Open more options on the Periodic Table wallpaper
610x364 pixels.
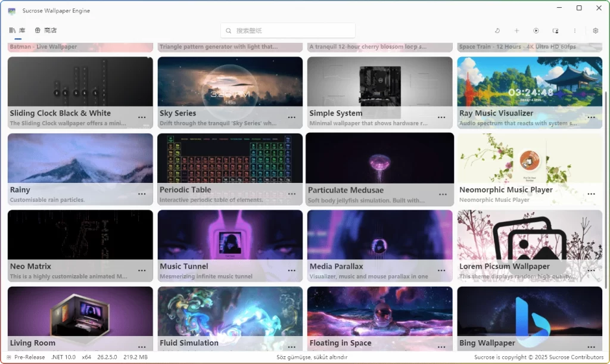tap(292, 194)
